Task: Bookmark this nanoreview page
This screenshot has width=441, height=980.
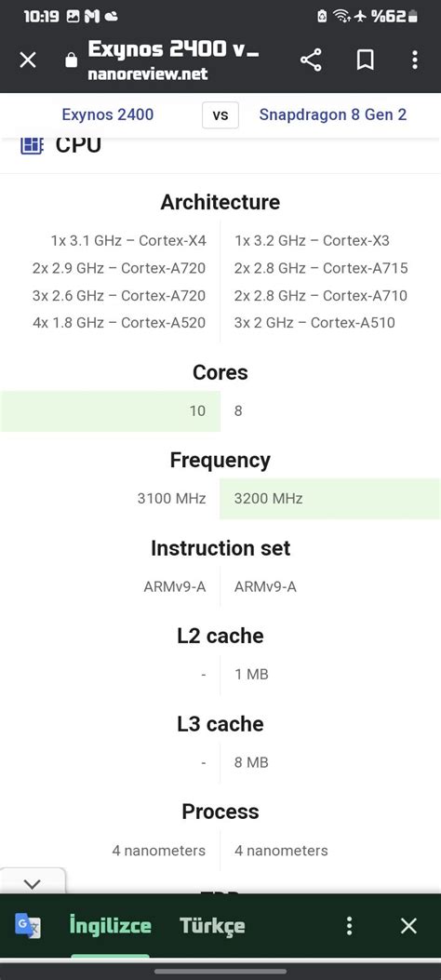Action: pyautogui.click(x=365, y=60)
